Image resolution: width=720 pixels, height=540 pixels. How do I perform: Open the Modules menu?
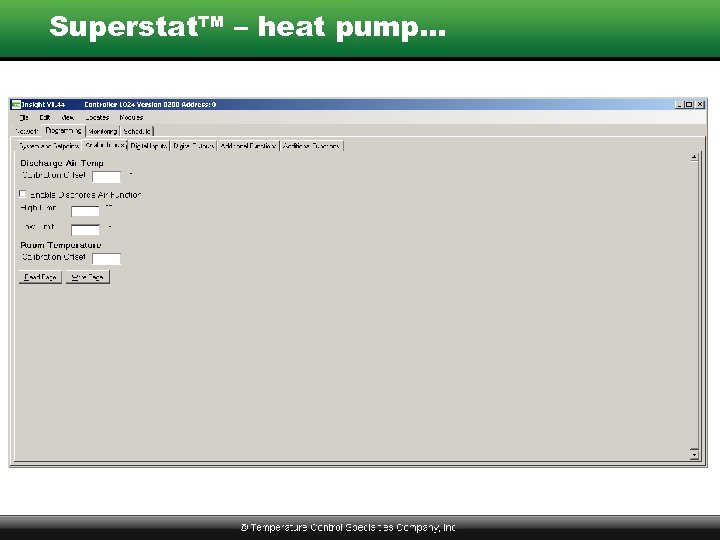pyautogui.click(x=131, y=118)
